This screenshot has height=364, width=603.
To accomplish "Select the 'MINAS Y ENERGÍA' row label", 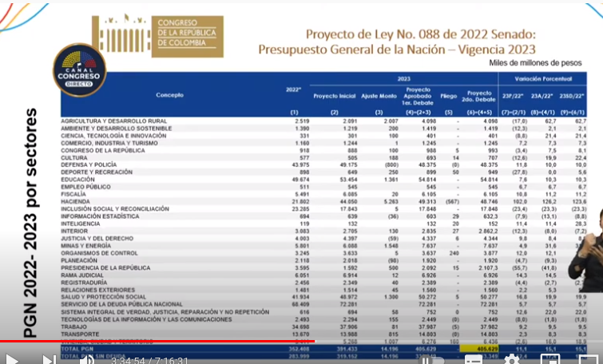I will 85,246.
